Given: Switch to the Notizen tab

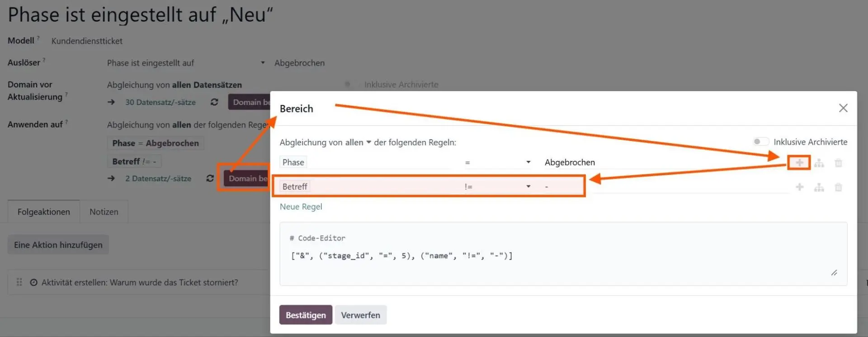Looking at the screenshot, I should coord(104,212).
